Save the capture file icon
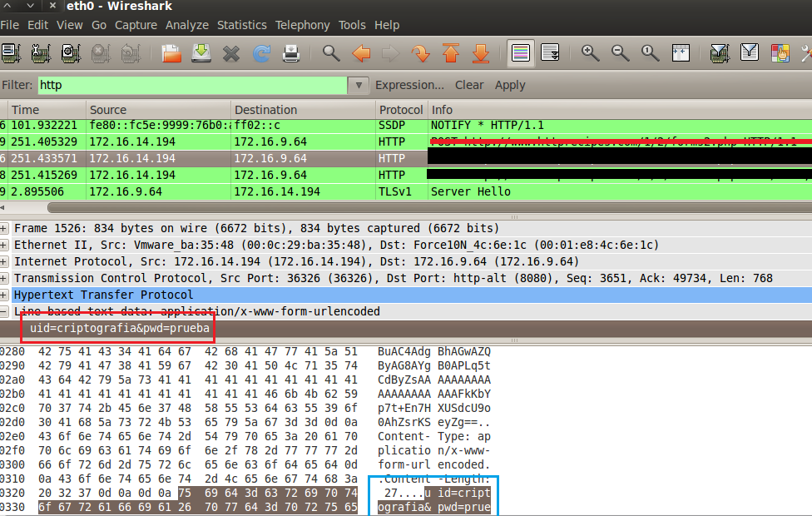The height and width of the screenshot is (516, 812). tap(201, 52)
